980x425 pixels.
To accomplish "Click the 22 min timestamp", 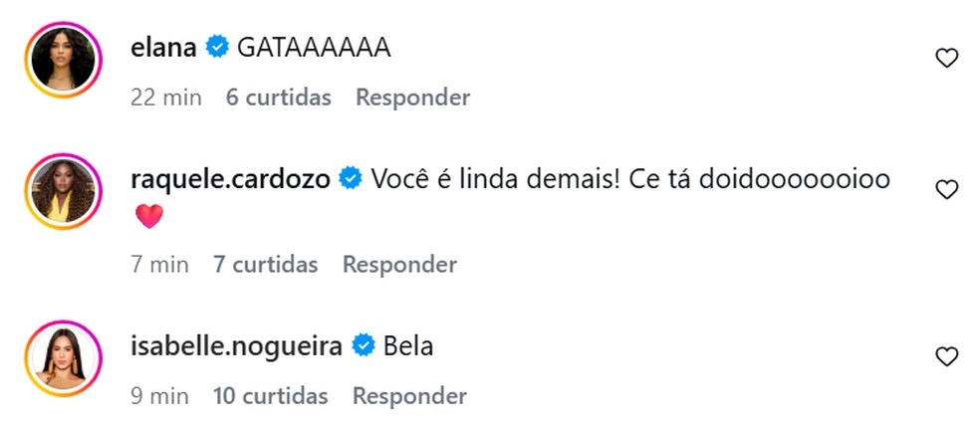I will click(x=166, y=98).
